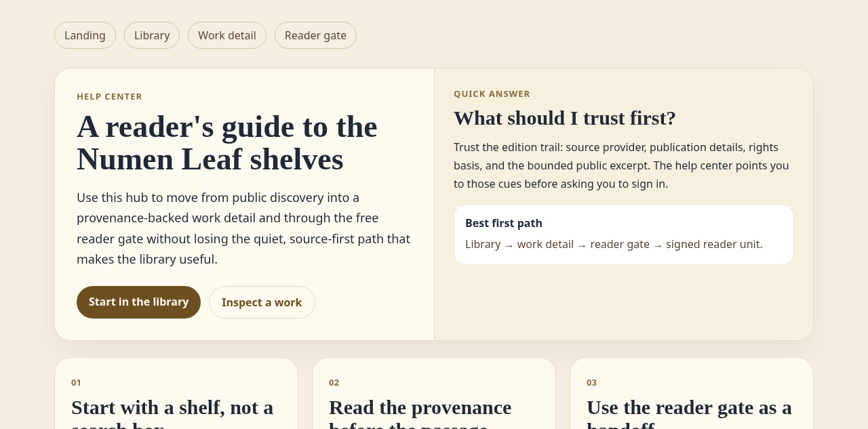Viewport: 868px width, 429px height.
Task: Select the What should I trust first heading
Action: pos(565,118)
